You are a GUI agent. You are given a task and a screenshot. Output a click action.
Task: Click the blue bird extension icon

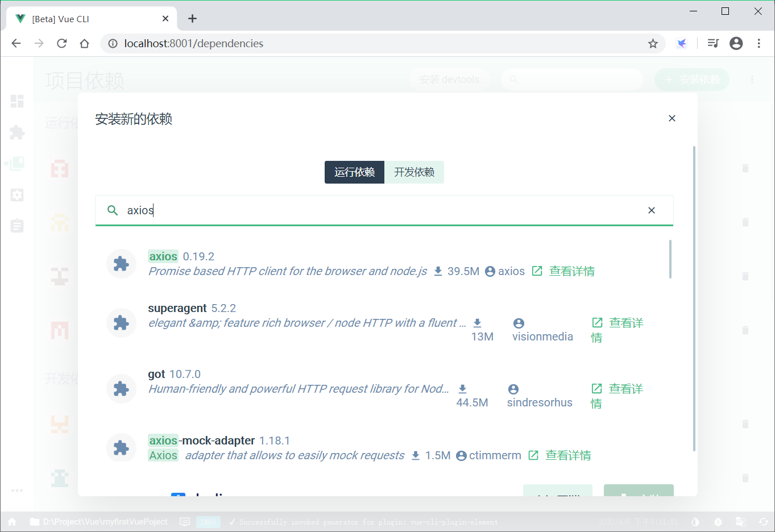tap(681, 43)
